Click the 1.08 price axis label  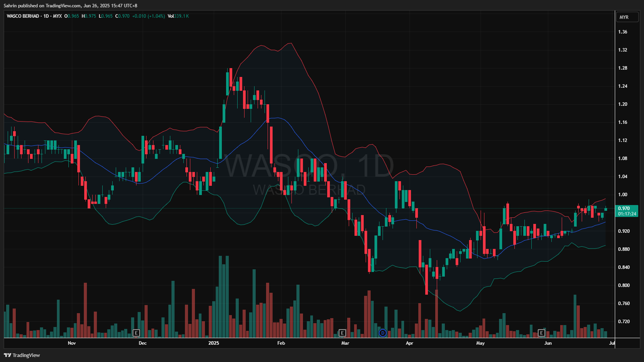(x=622, y=158)
